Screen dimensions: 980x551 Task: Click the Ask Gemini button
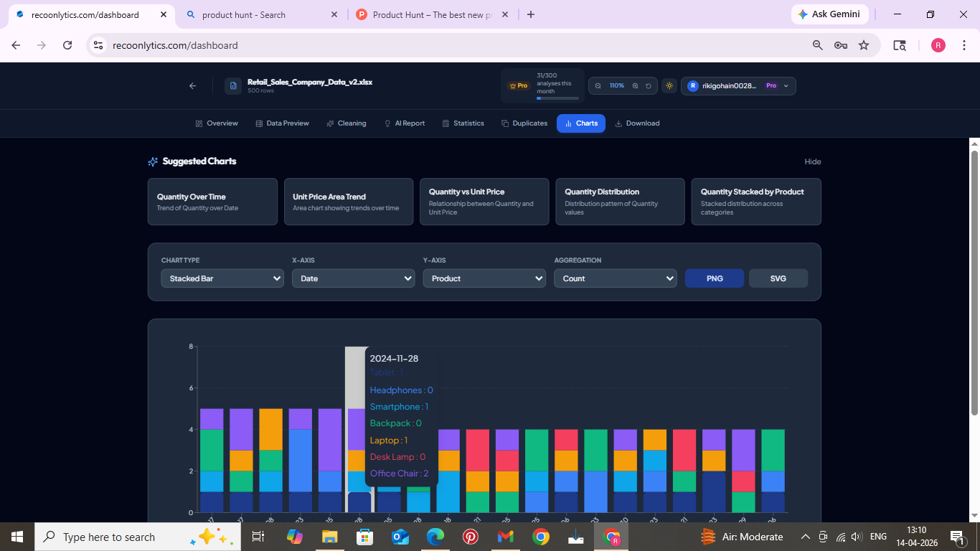pyautogui.click(x=830, y=14)
